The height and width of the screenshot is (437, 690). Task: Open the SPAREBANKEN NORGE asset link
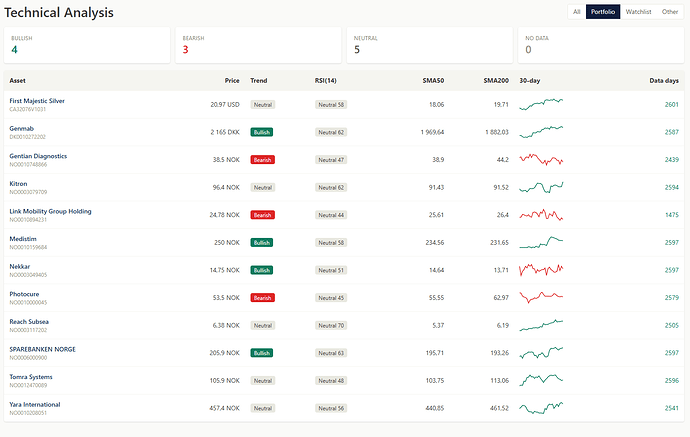coord(43,349)
